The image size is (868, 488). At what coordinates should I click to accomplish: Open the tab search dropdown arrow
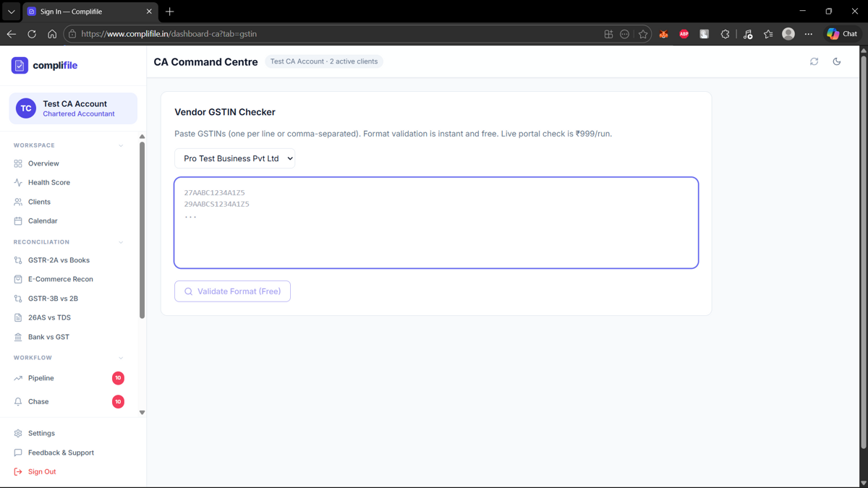tap(11, 12)
